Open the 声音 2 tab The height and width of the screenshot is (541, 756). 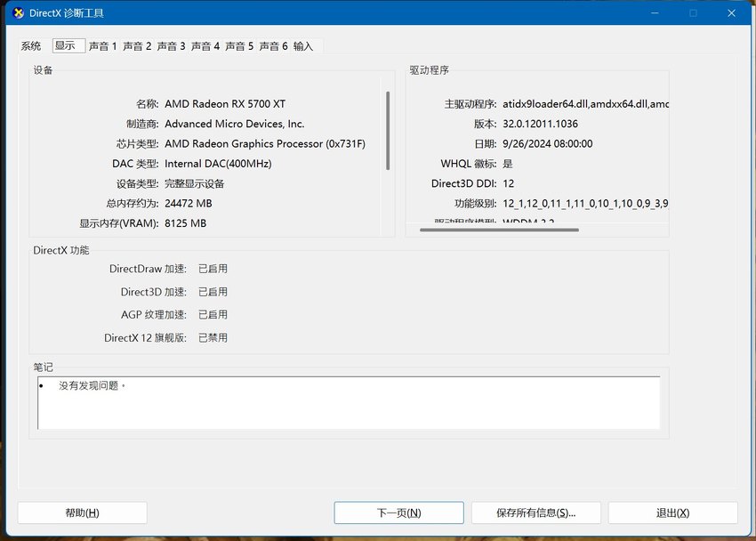point(137,45)
